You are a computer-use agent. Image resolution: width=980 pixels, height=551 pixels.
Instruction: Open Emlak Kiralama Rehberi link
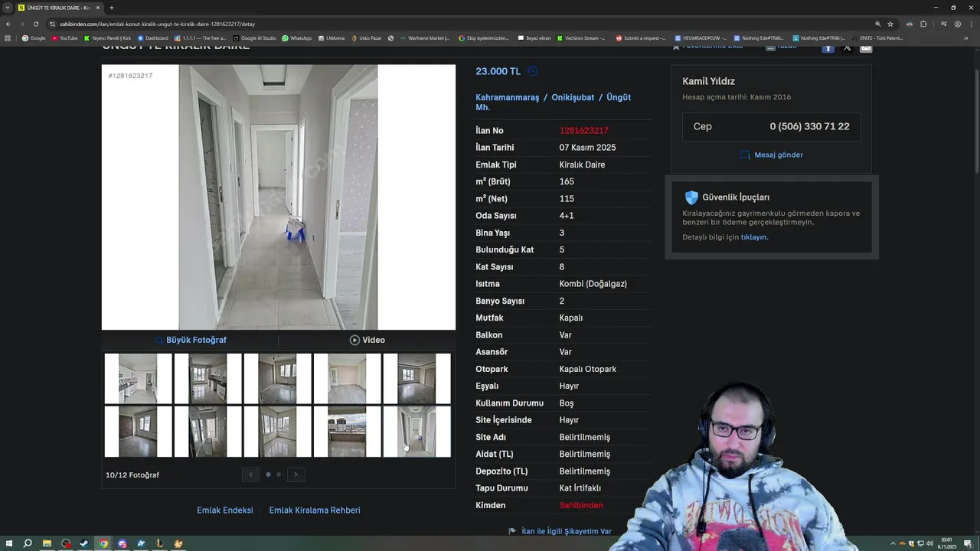click(315, 510)
